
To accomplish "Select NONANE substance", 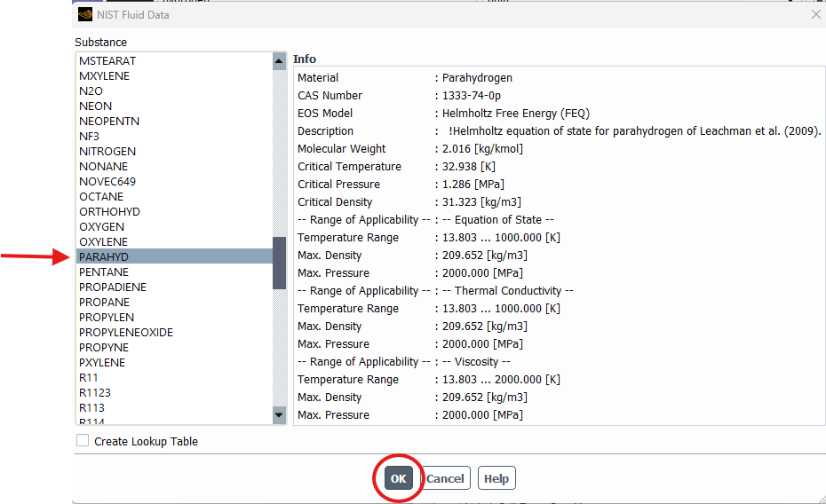I will point(174,166).
